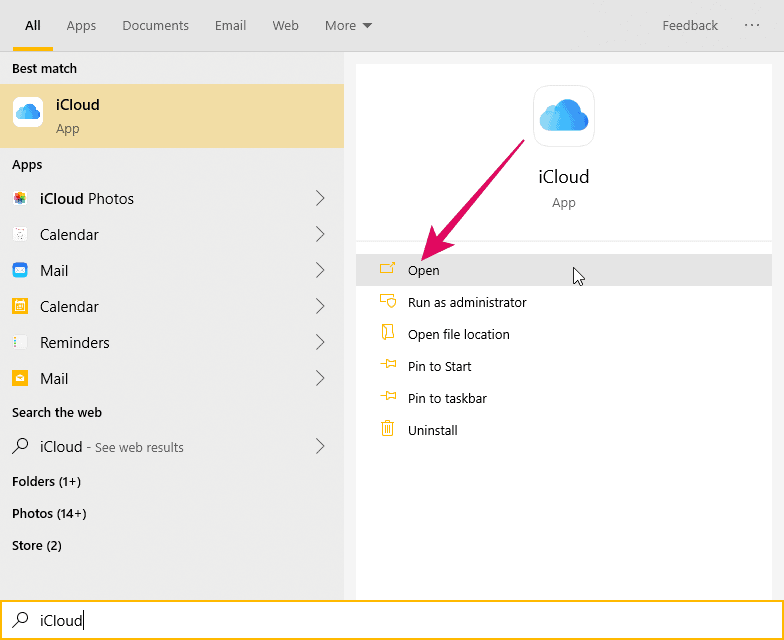Image resolution: width=784 pixels, height=640 pixels.
Task: Click the blue Mail app icon
Action: pos(20,270)
